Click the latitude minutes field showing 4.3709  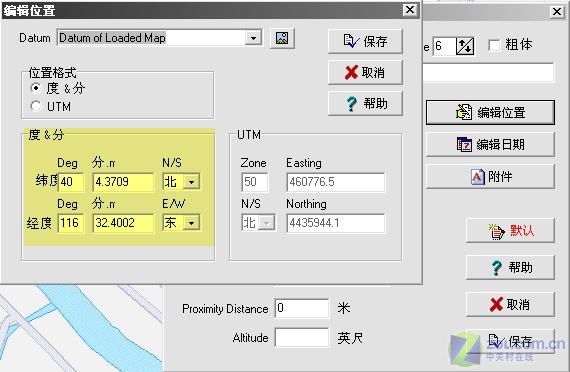[x=123, y=182]
